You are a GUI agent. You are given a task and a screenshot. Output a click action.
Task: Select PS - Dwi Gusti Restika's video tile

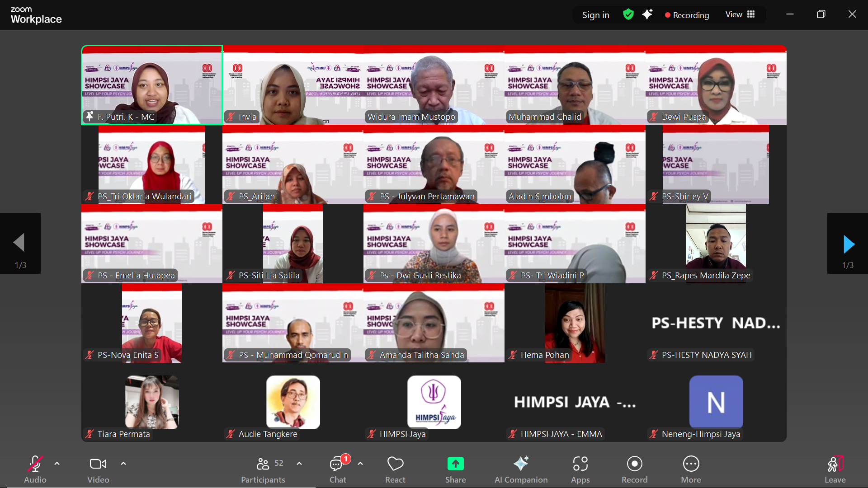click(434, 244)
